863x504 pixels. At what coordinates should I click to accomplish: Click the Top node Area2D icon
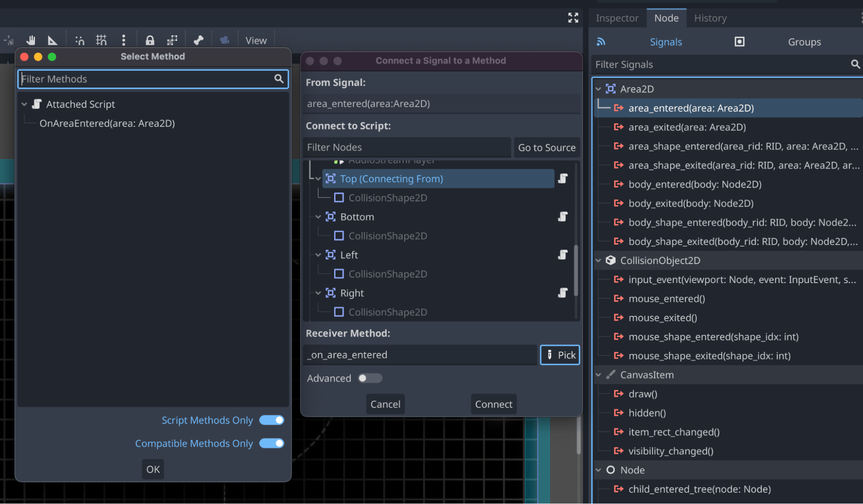coord(329,178)
